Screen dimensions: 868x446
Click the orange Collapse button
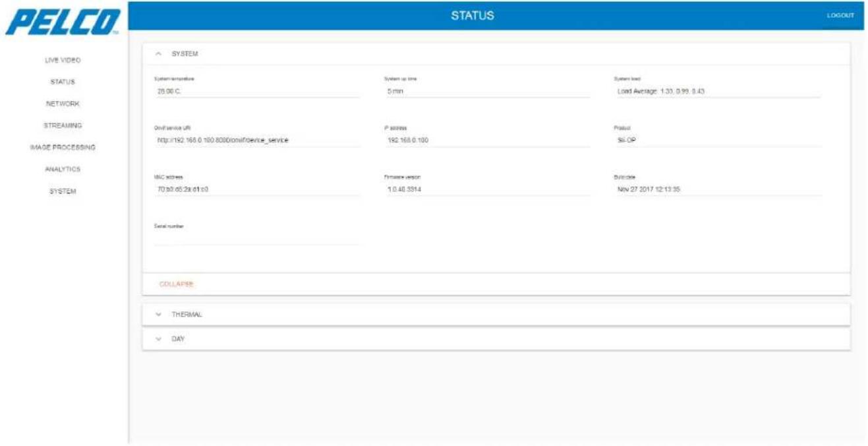(x=176, y=284)
